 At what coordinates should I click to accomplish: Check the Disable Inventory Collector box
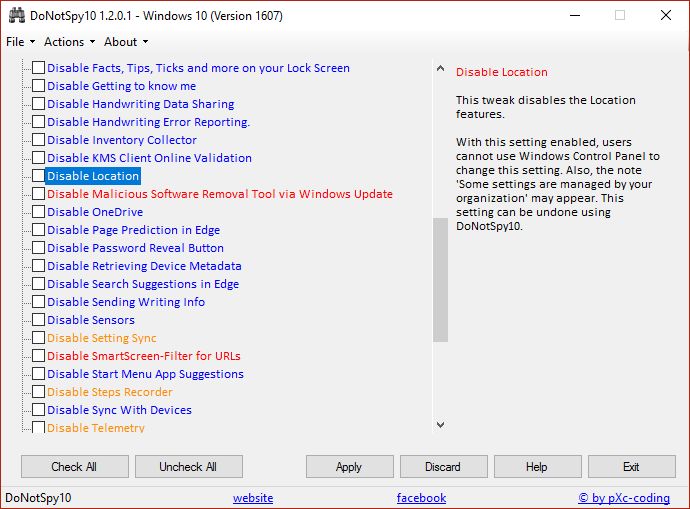coord(38,140)
